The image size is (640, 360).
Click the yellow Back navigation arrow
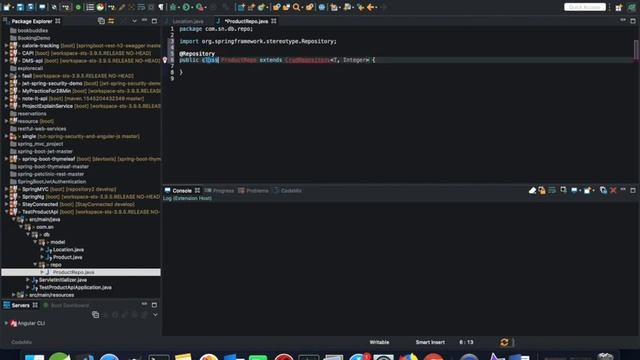(371, 7)
